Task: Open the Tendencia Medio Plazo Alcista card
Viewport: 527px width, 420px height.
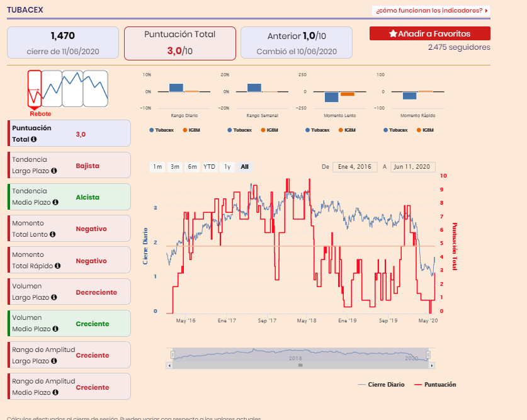Action: pos(69,196)
